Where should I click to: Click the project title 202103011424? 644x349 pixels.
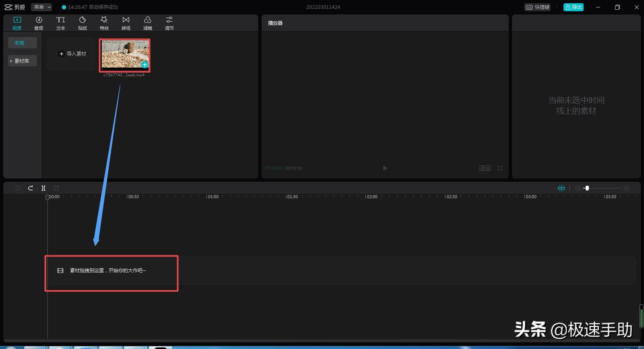[x=323, y=7]
